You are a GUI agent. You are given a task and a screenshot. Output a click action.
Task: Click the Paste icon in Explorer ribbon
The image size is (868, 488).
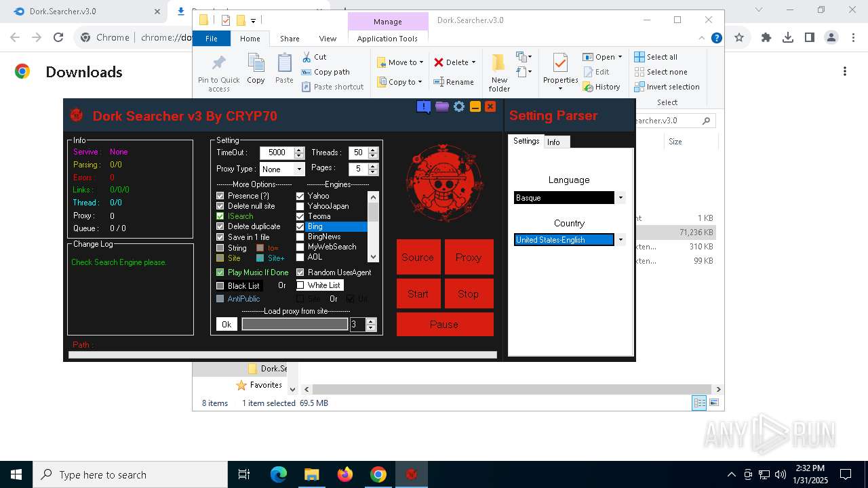[284, 68]
